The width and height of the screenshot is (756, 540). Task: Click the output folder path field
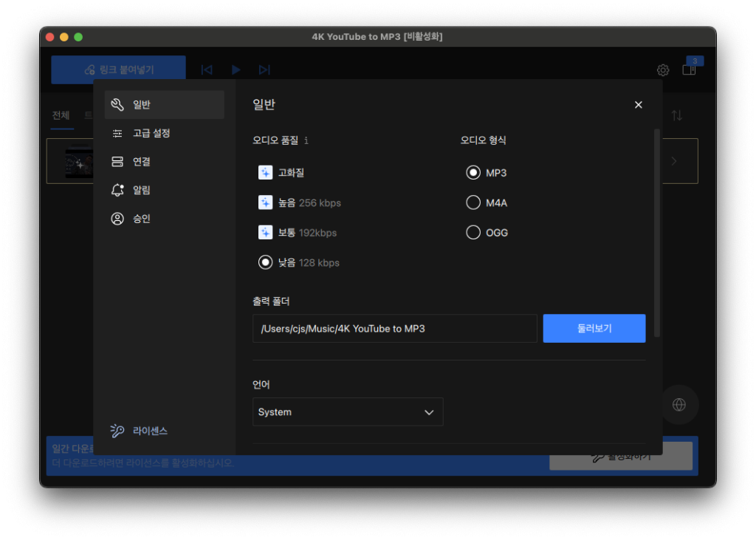394,329
